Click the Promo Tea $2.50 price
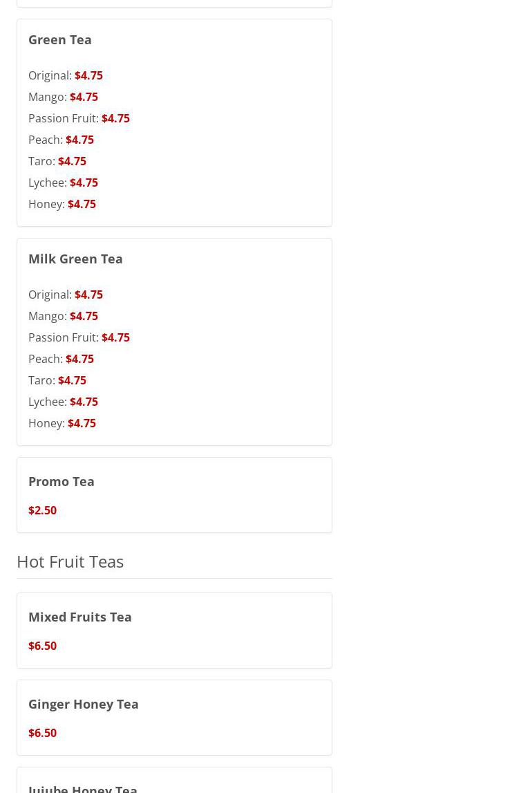This screenshot has width=532, height=793. (42, 510)
